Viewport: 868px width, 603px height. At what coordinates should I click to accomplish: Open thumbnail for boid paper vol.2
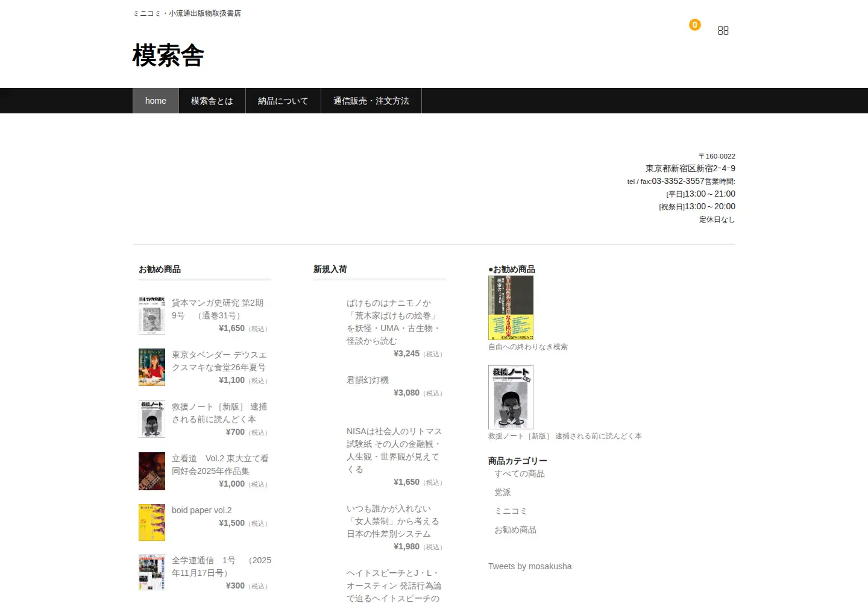(152, 522)
